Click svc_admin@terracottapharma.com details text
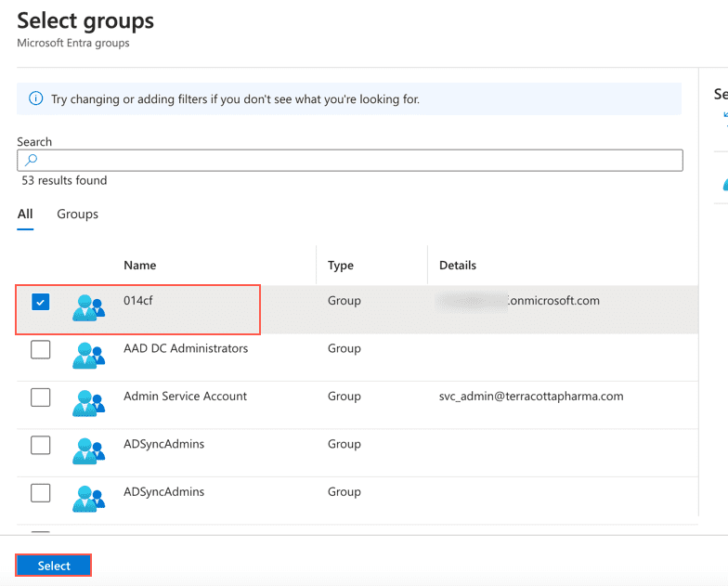This screenshot has width=728, height=586. pyautogui.click(x=531, y=396)
